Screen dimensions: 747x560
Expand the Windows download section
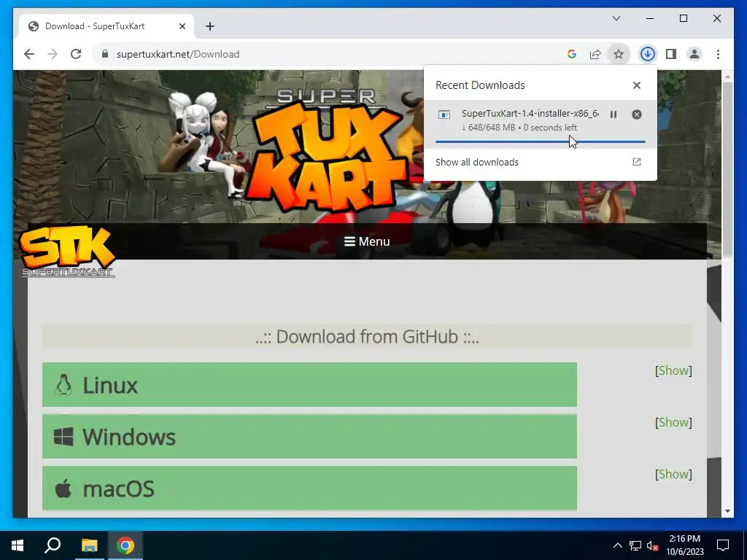[x=309, y=437]
